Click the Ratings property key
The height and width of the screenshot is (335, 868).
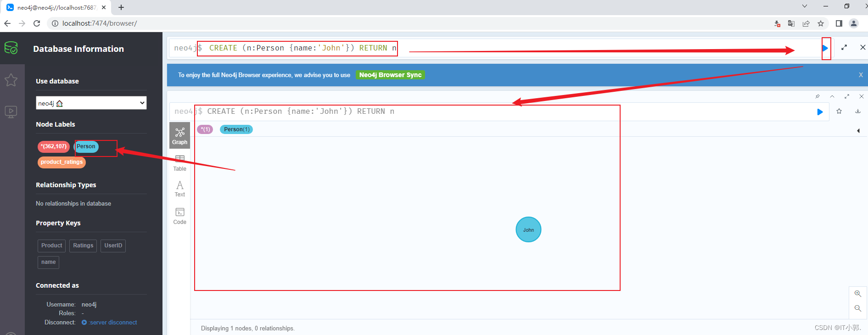83,246
